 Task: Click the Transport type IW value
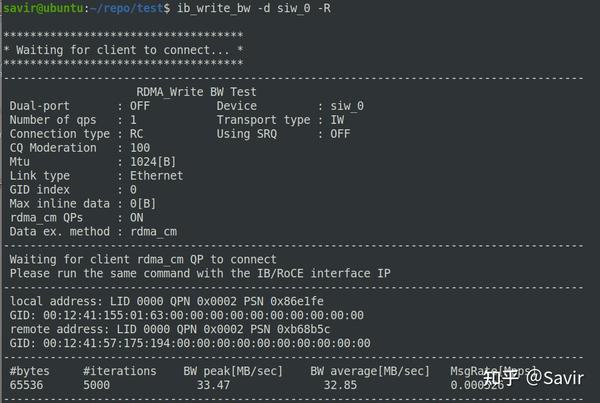(x=337, y=119)
